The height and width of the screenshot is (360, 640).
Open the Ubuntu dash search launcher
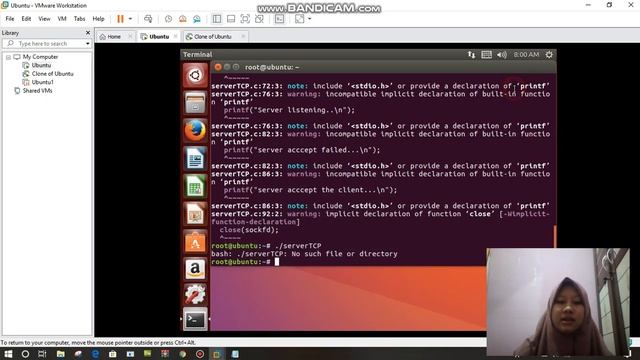[x=195, y=75]
